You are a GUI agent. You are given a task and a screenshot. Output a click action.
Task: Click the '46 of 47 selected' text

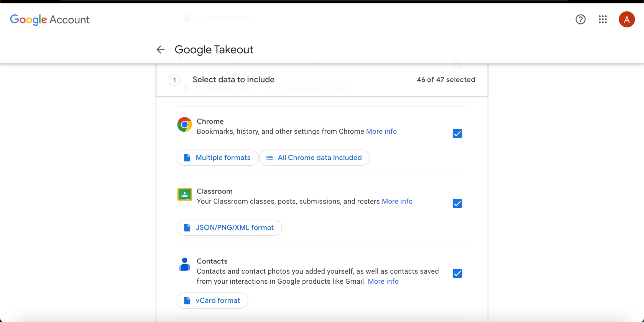(446, 80)
